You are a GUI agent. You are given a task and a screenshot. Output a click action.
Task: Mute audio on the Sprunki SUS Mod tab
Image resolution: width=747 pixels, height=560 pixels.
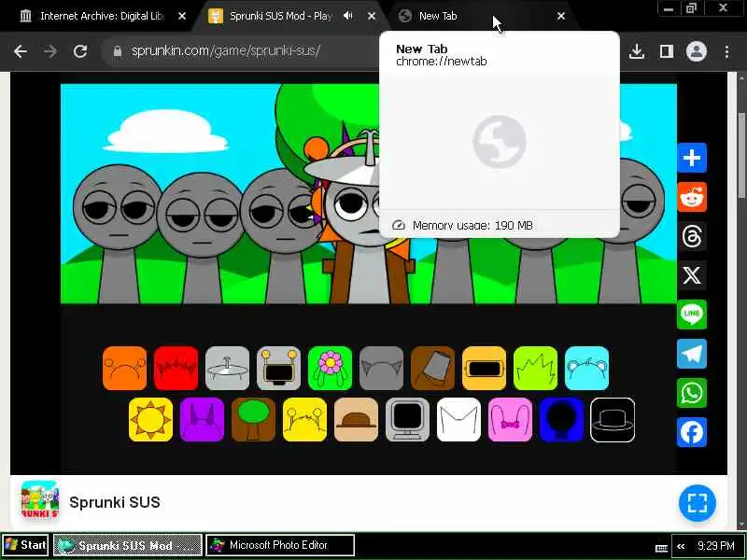pyautogui.click(x=348, y=16)
